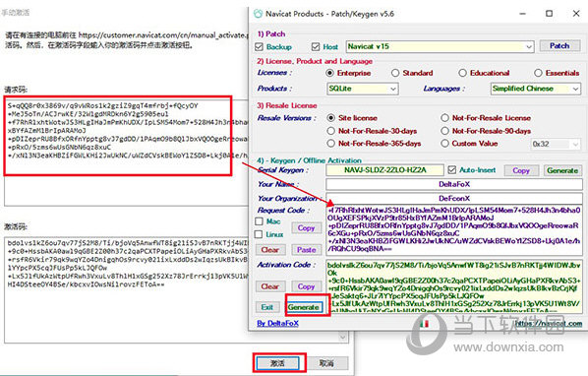Select the Enterprise license radio button
588x376 pixels.
coord(329,73)
